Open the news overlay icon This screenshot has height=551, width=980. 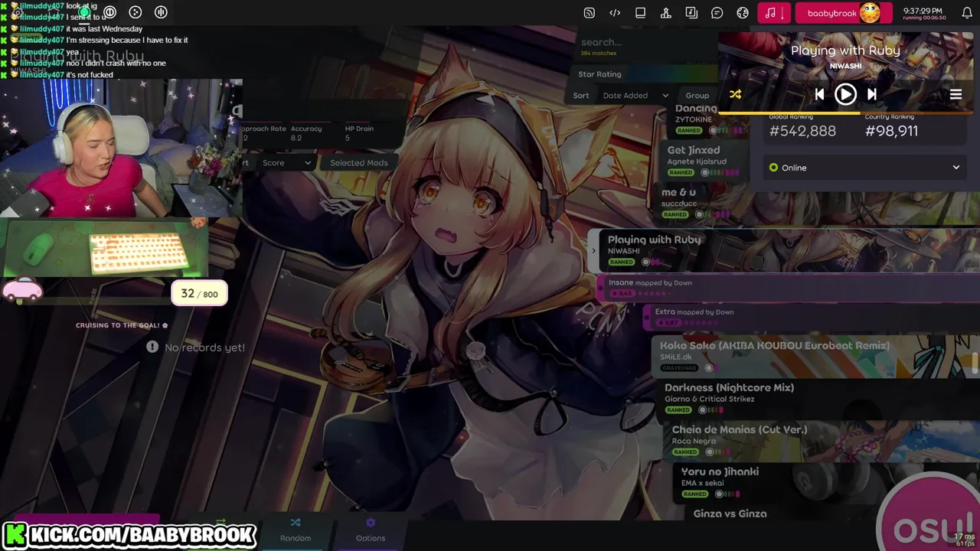pos(589,12)
